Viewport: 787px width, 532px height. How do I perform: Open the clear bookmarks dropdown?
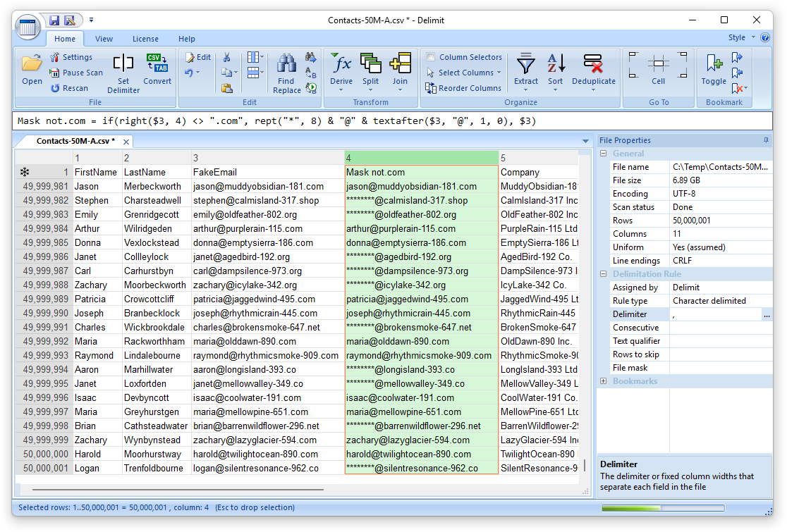point(746,88)
